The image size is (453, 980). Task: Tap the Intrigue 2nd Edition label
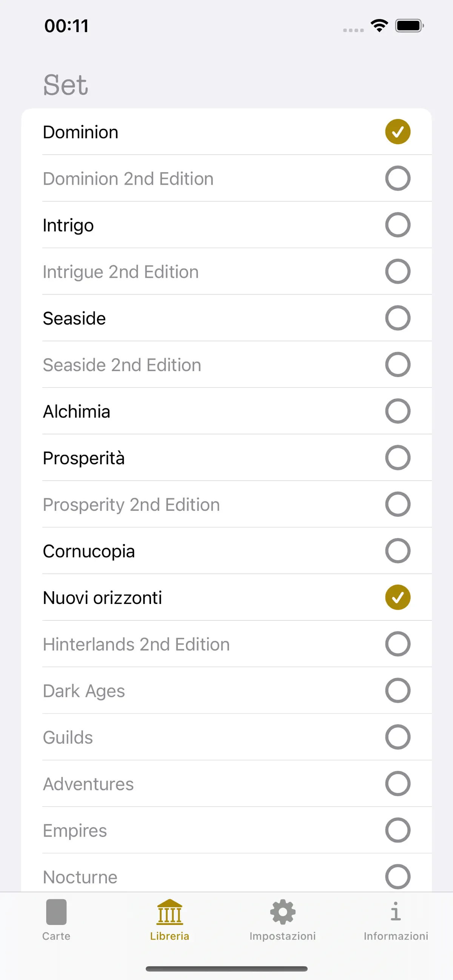click(120, 272)
